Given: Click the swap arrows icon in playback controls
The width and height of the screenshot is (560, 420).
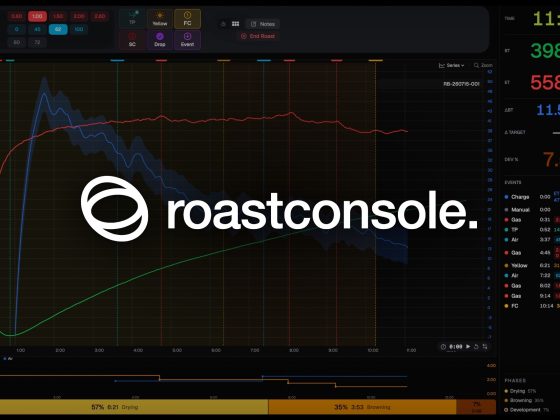Looking at the screenshot, I should tap(485, 347).
